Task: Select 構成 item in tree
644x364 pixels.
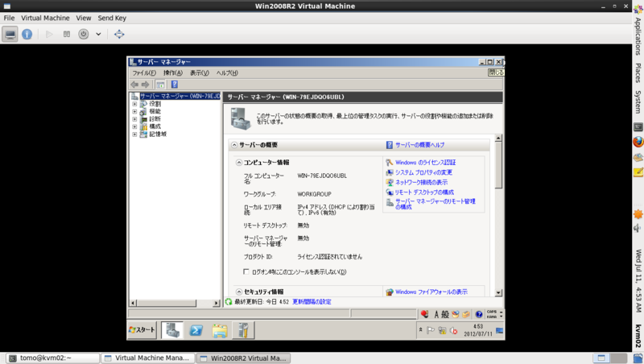Action: [x=155, y=126]
